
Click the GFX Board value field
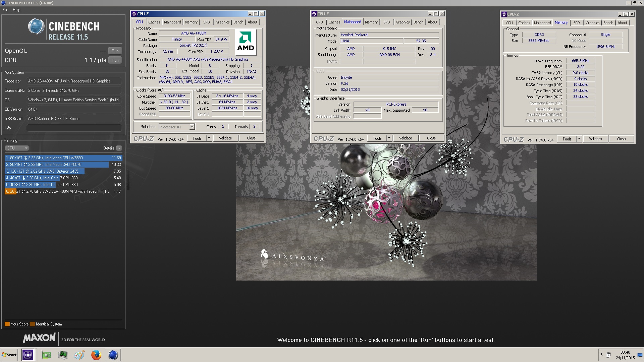pos(74,119)
